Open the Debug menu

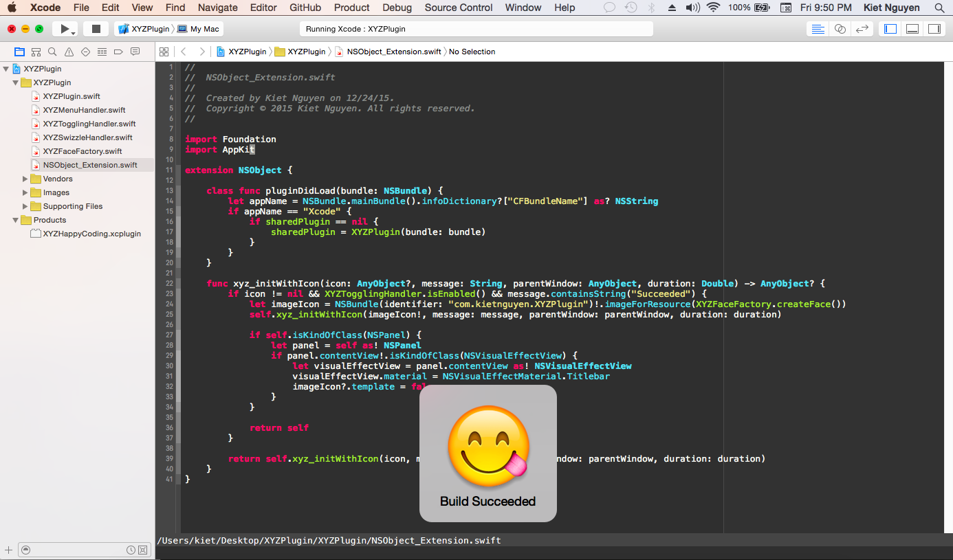(x=397, y=8)
